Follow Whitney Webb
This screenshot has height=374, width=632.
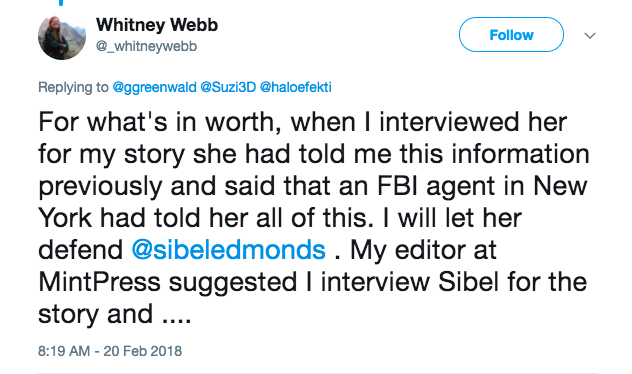(511, 35)
